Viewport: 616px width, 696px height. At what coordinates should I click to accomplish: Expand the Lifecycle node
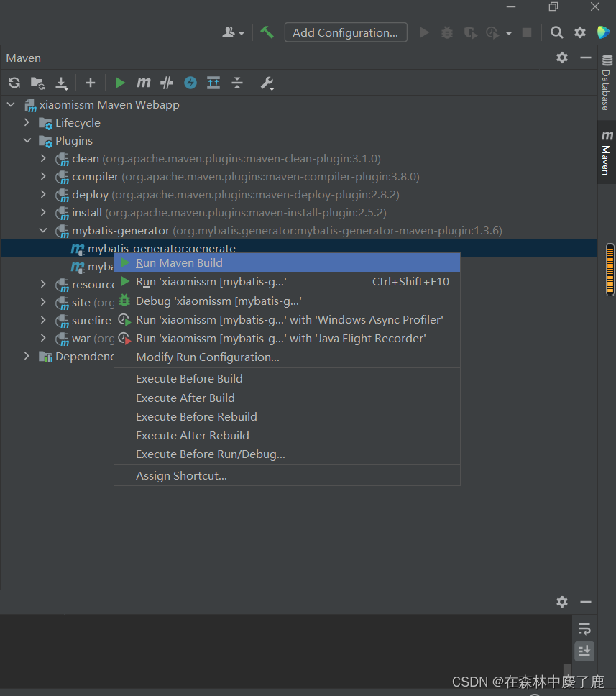27,122
